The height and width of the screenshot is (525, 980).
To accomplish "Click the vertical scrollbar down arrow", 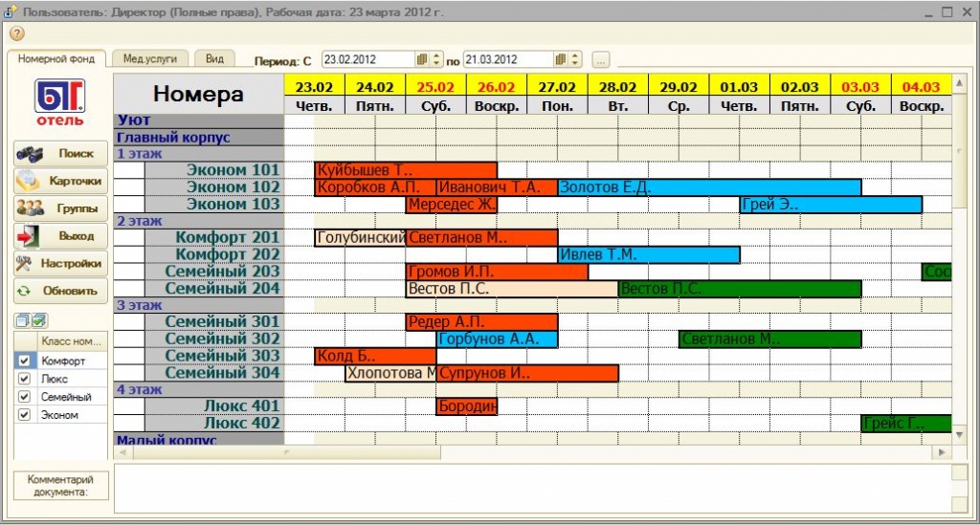I will [959, 434].
